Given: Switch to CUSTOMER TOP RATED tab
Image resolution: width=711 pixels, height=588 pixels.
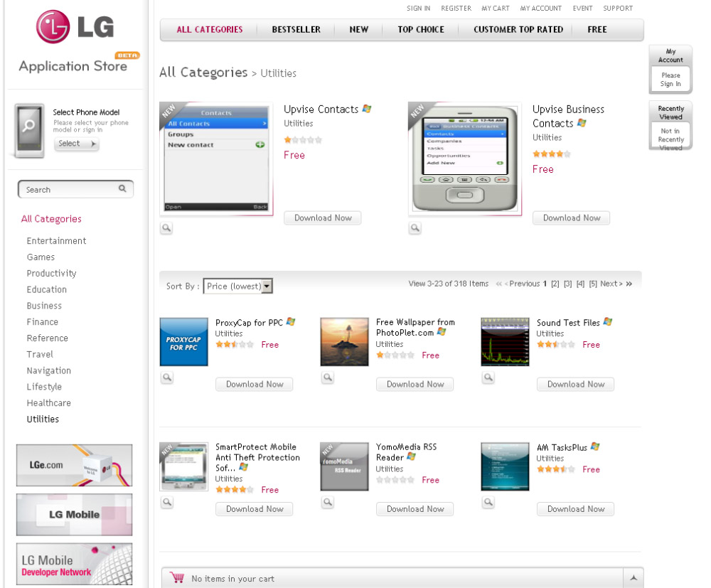Looking at the screenshot, I should (x=518, y=29).
